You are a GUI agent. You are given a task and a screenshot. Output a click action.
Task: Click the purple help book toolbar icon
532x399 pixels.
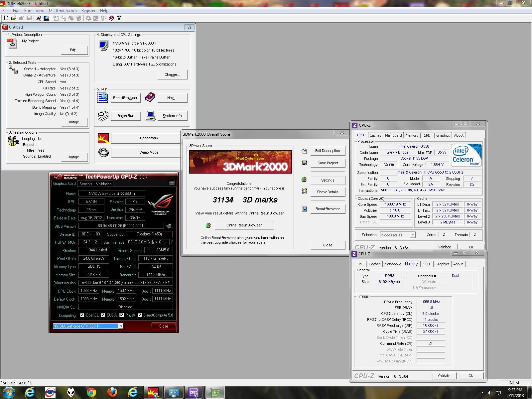(111, 18)
